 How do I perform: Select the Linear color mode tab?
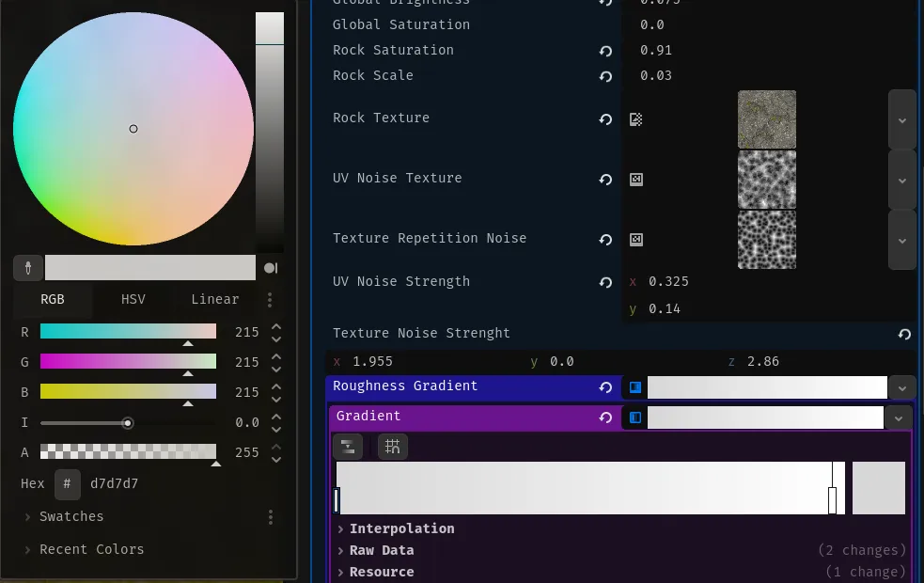[x=214, y=299]
